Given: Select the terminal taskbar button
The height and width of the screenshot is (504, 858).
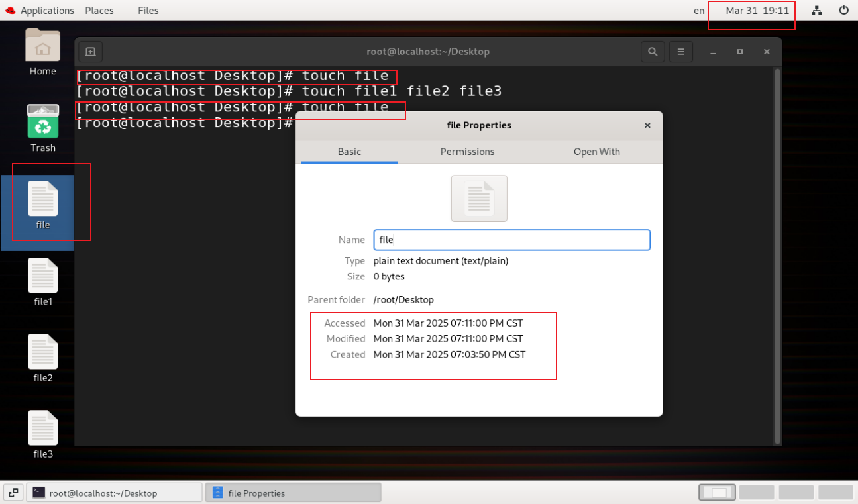Looking at the screenshot, I should click(114, 493).
